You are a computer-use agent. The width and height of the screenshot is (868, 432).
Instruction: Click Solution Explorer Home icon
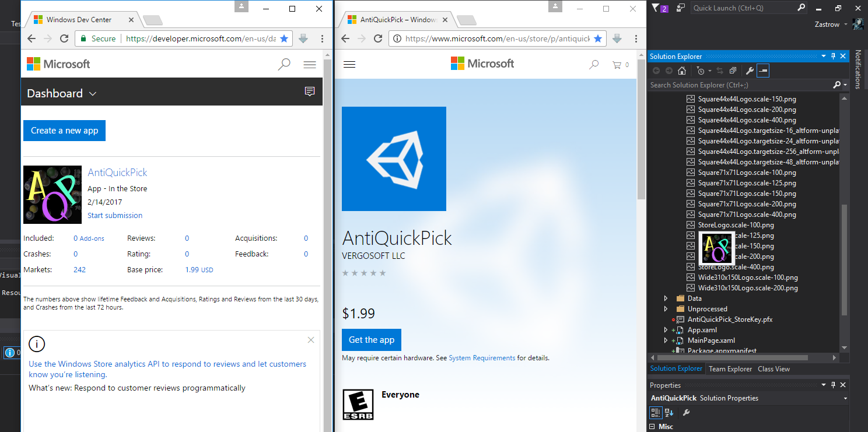pos(682,71)
